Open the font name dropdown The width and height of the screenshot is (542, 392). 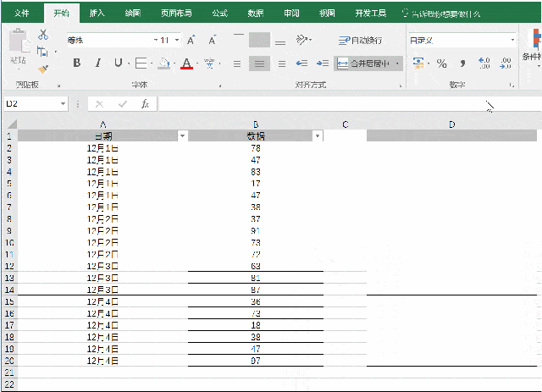click(156, 41)
